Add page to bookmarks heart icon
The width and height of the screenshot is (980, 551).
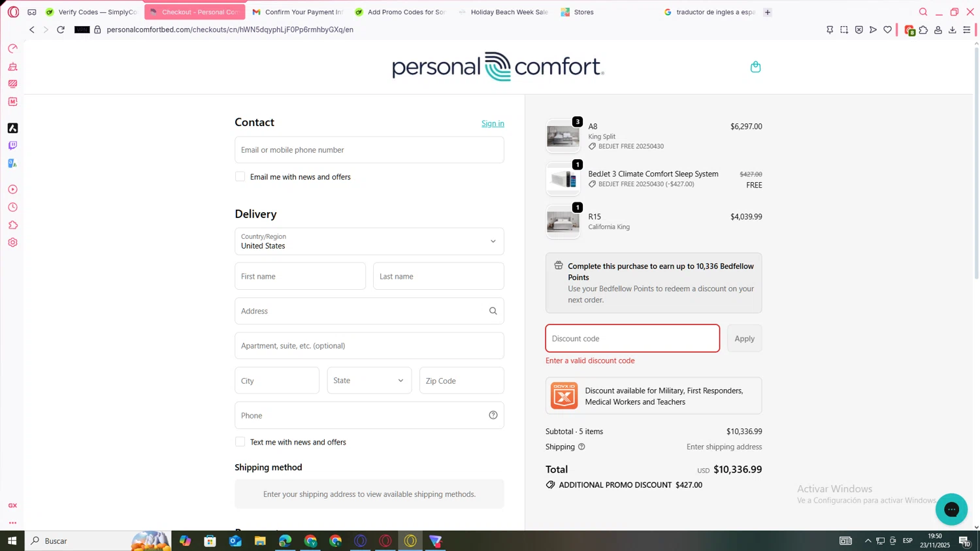click(x=887, y=29)
